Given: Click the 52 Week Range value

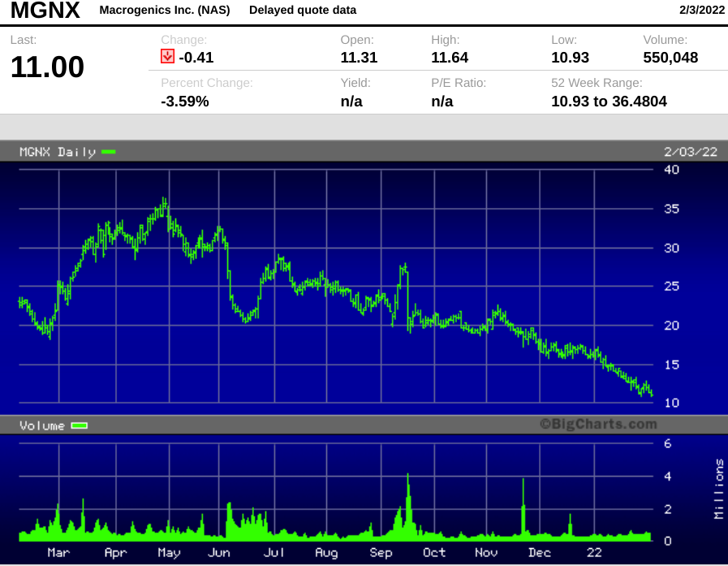Looking at the screenshot, I should click(x=609, y=102).
